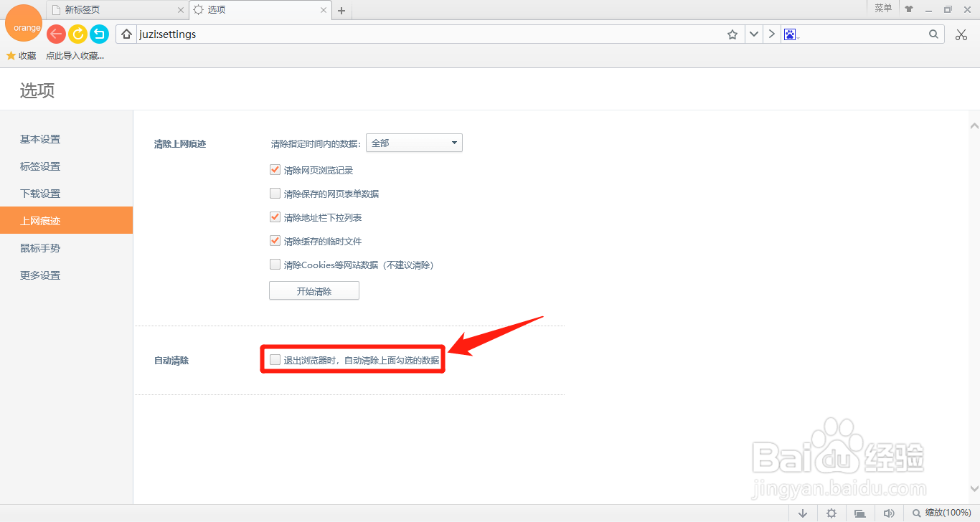Click the red back arrow button
The height and width of the screenshot is (522, 980).
click(x=56, y=34)
